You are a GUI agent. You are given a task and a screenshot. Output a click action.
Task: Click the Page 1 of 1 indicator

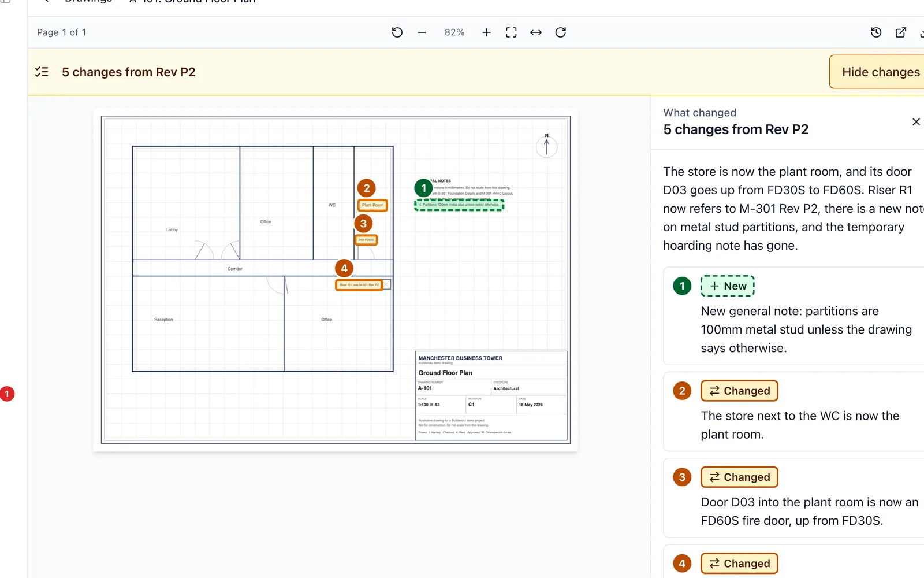(x=62, y=32)
